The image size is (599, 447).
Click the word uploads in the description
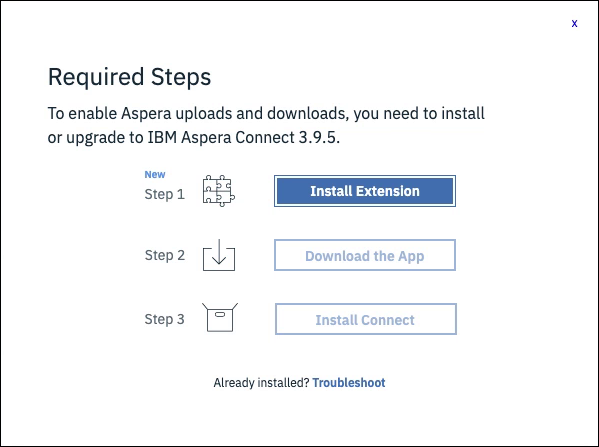(x=204, y=114)
